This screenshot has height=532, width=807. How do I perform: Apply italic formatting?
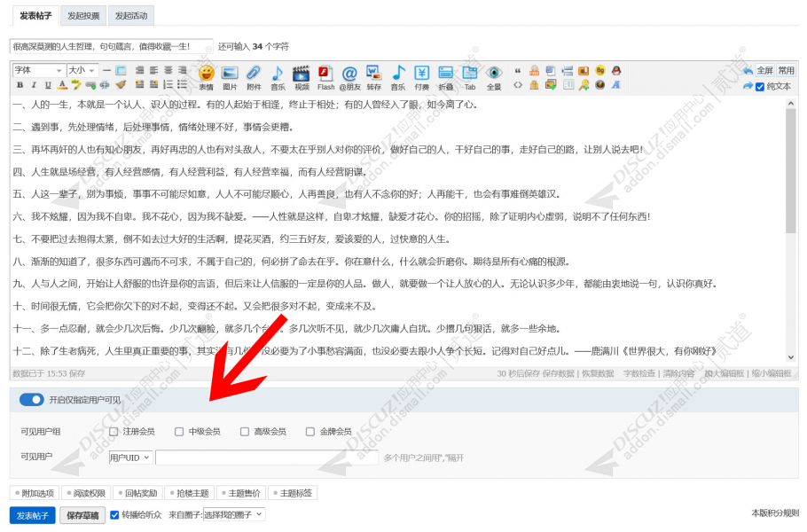tap(34, 85)
